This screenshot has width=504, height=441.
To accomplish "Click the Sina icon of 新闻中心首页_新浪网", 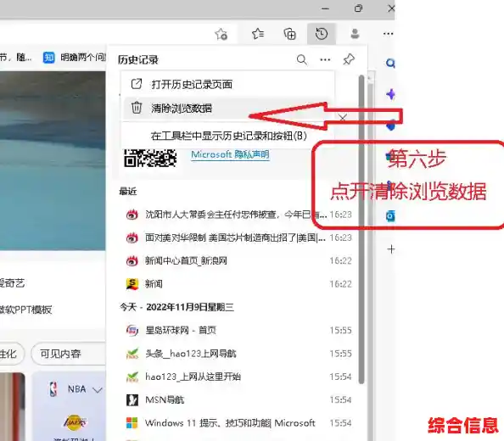I will pyautogui.click(x=132, y=260).
